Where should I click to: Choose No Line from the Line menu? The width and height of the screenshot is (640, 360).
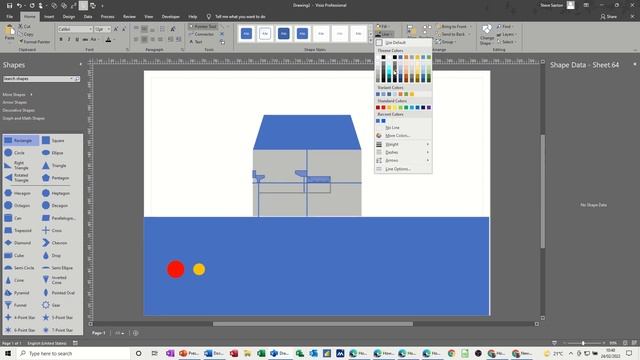tap(403, 127)
